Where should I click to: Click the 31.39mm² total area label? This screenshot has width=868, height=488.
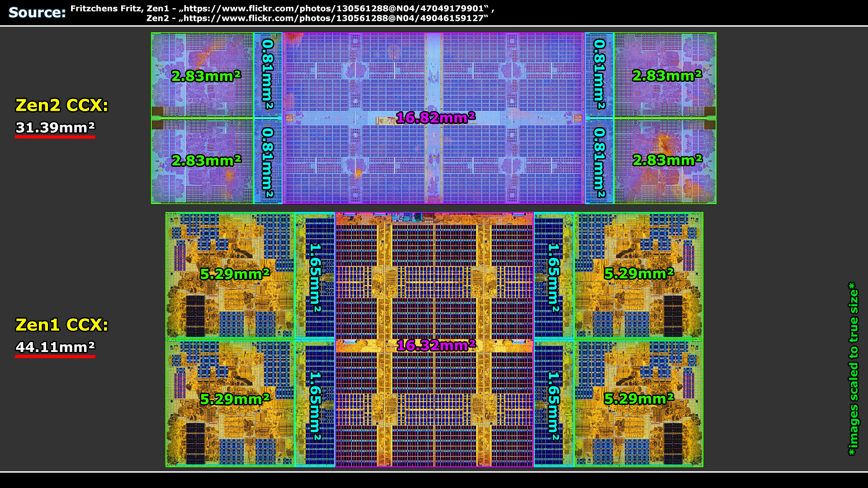(55, 128)
